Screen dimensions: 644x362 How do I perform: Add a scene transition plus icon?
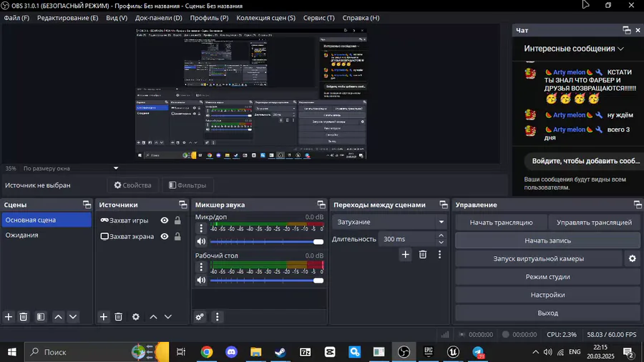click(x=406, y=255)
